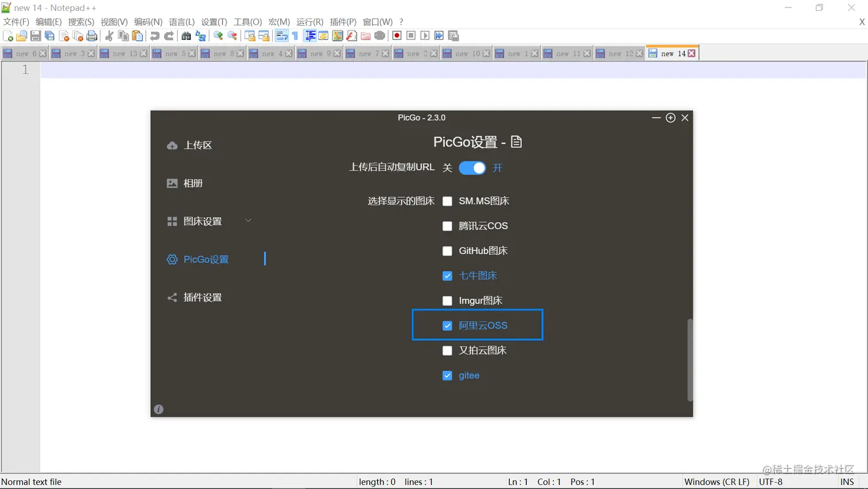This screenshot has height=489, width=868.
Task: Open 相册 in PicGo sidebar
Action: pos(185,183)
